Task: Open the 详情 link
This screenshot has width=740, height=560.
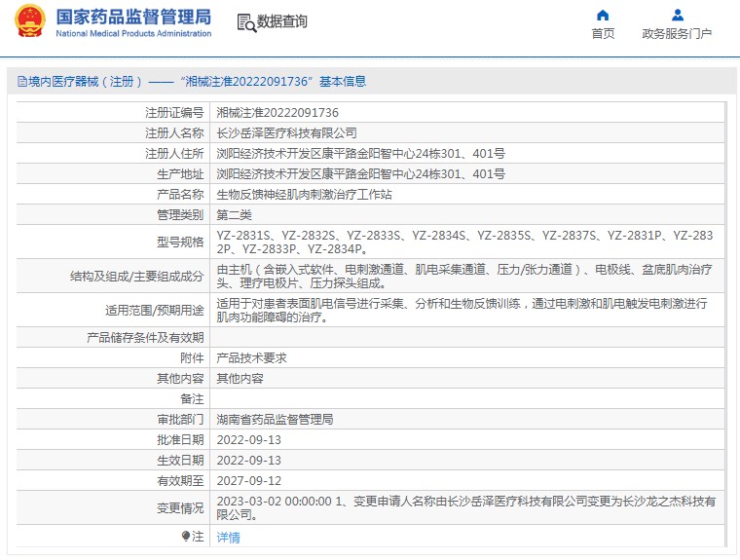Action: point(229,538)
